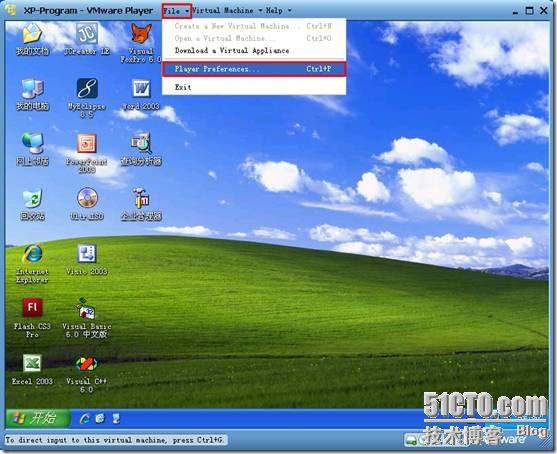Open the Help menu
Image resolution: width=557 pixels, height=454 pixels.
click(278, 11)
